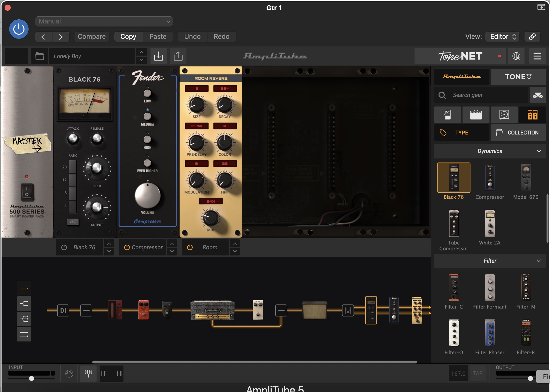
Task: Select the cabinet gear category icon
Action: coord(504,115)
